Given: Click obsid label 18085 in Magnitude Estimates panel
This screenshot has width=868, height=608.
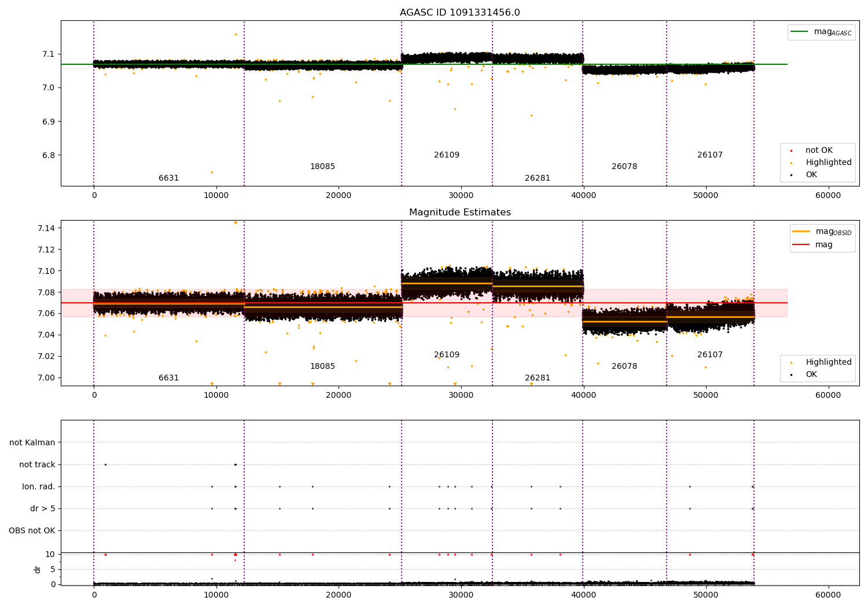Looking at the screenshot, I should coord(322,367).
